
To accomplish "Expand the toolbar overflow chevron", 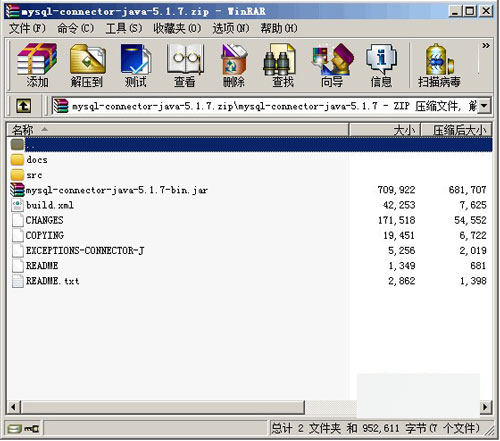I will click(x=486, y=46).
